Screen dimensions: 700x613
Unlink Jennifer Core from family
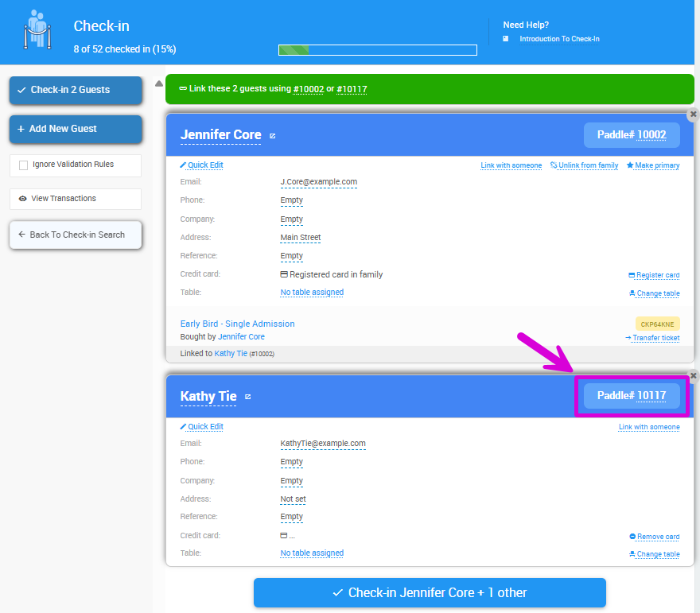[584, 165]
